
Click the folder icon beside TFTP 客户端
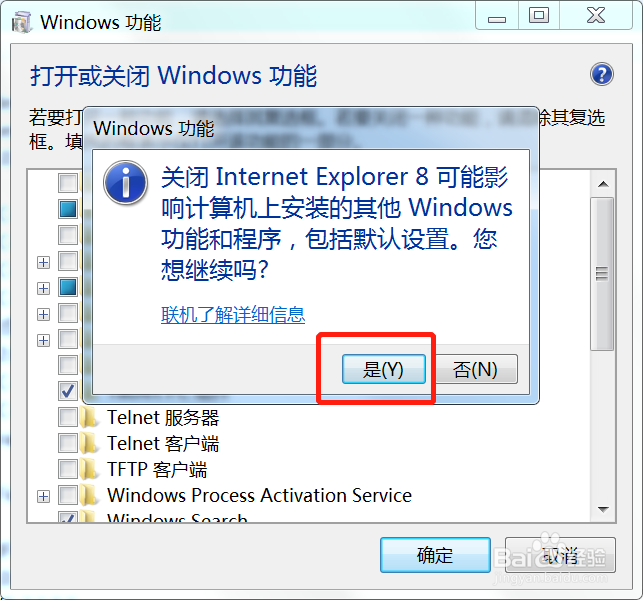[89, 470]
